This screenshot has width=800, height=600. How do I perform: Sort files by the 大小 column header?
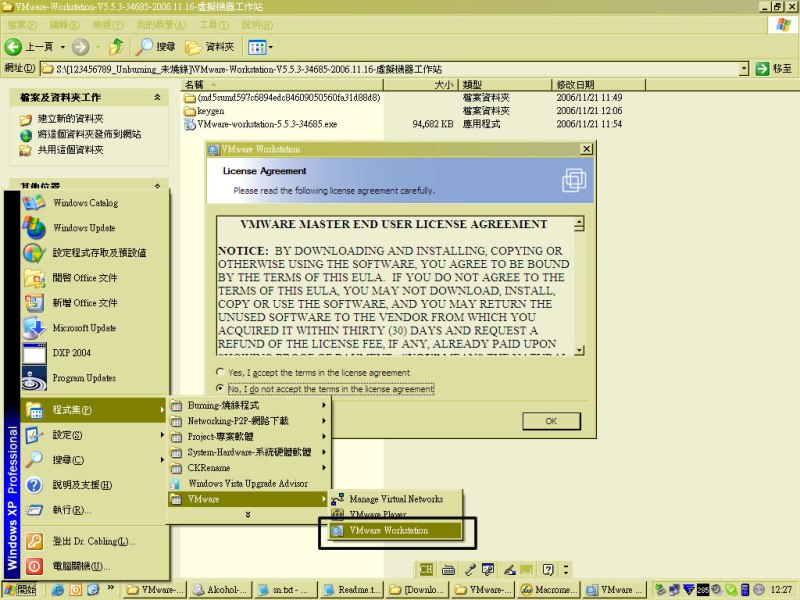point(421,84)
